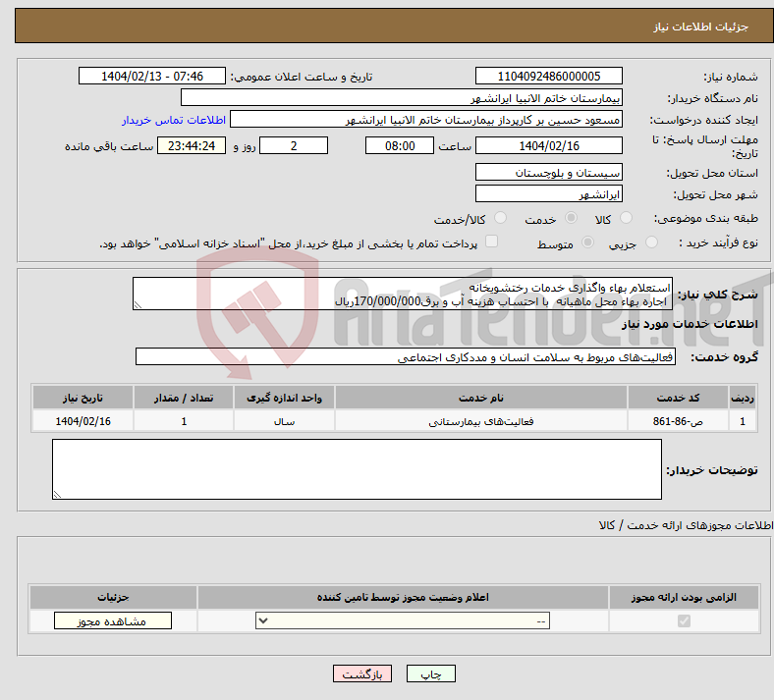Click the تاریخ نیاز column header
The width and height of the screenshot is (774, 700).
point(83,398)
